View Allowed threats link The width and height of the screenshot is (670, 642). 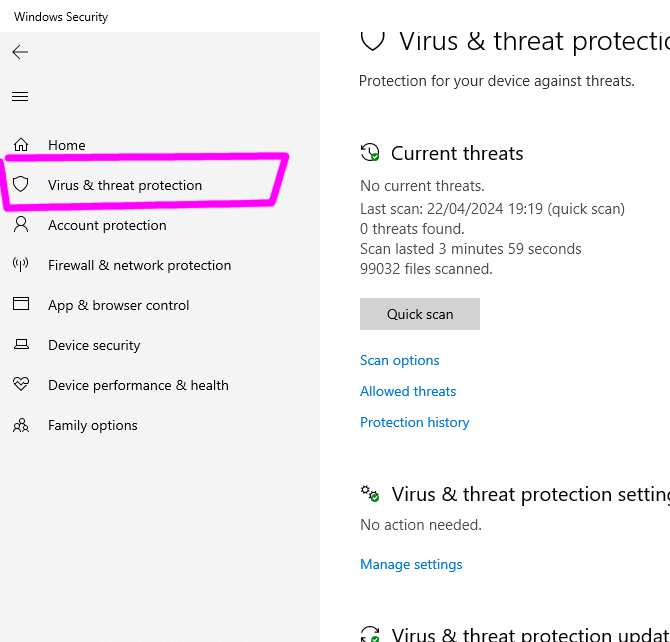(x=408, y=391)
